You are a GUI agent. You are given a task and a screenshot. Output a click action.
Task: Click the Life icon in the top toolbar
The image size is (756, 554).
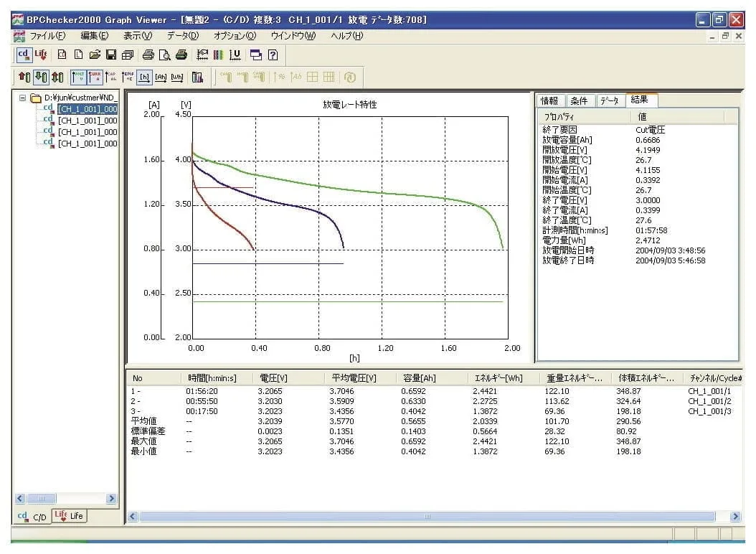(x=41, y=55)
